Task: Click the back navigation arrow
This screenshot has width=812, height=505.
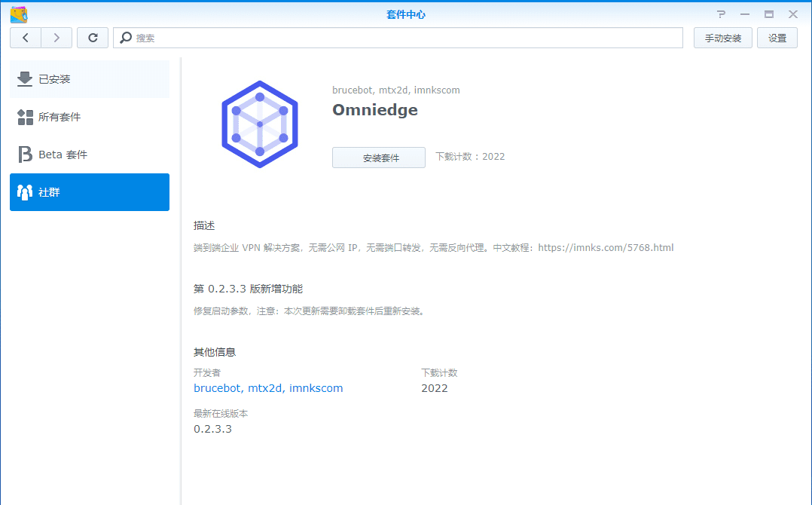Action: (26, 38)
